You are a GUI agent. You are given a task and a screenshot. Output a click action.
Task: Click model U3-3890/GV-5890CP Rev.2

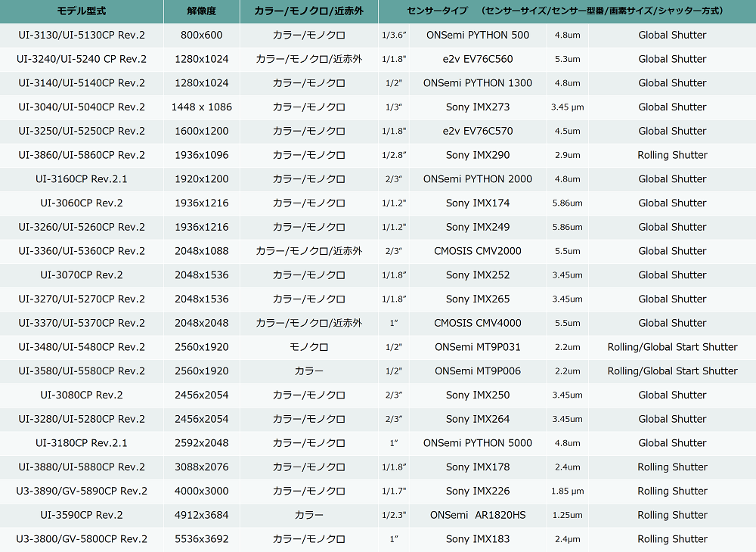pos(82,491)
